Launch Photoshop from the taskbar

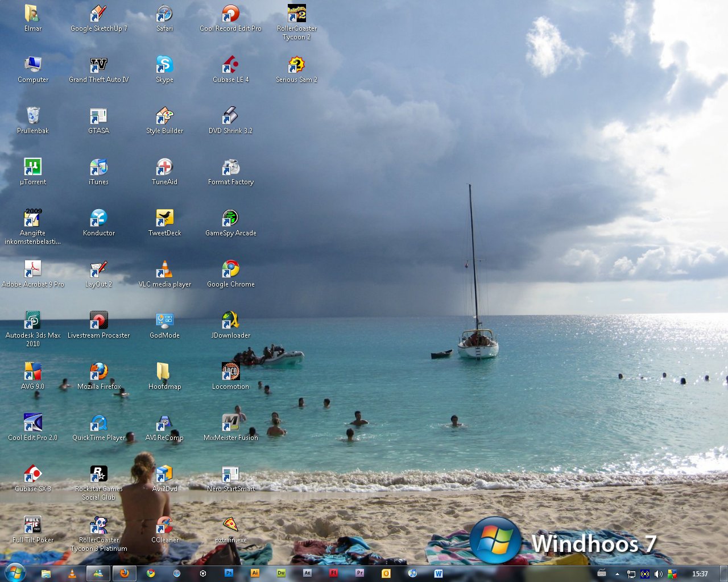click(229, 573)
